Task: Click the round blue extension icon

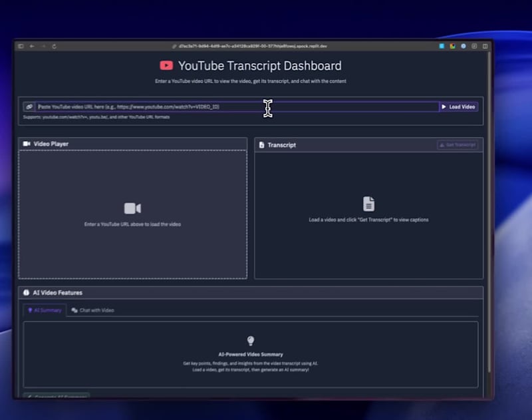Action: click(463, 46)
